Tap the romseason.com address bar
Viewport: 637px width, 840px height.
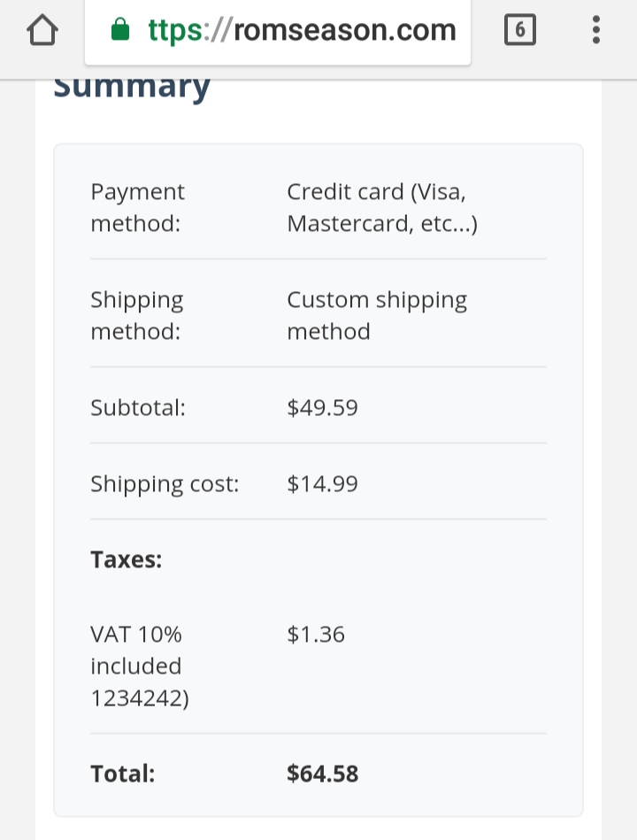[x=278, y=31]
